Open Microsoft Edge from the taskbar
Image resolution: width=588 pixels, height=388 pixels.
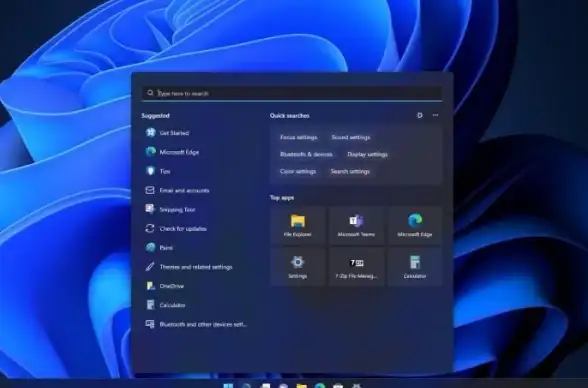[x=320, y=385]
